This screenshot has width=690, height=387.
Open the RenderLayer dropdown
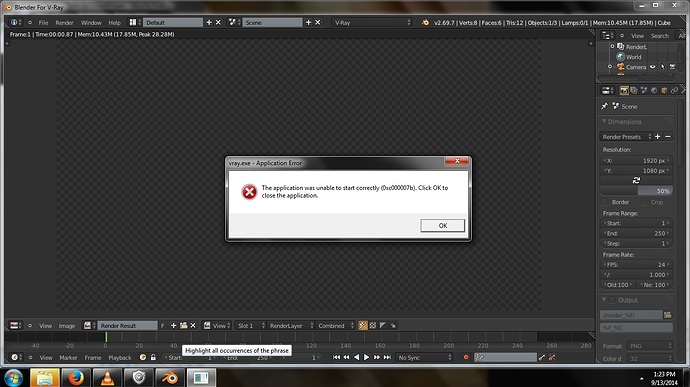pyautogui.click(x=290, y=326)
